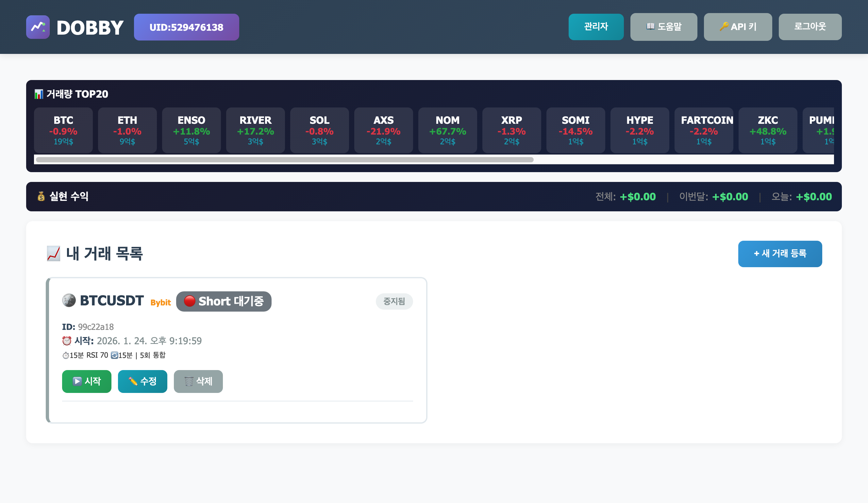Click the stopwatch icon before 15분 RSI 70
The width and height of the screenshot is (868, 503).
pyautogui.click(x=65, y=355)
